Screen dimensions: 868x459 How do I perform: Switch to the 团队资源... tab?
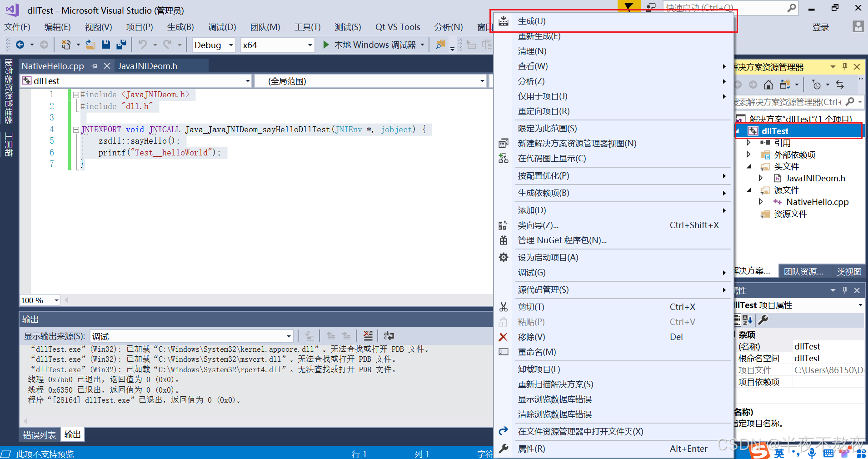pyautogui.click(x=803, y=271)
